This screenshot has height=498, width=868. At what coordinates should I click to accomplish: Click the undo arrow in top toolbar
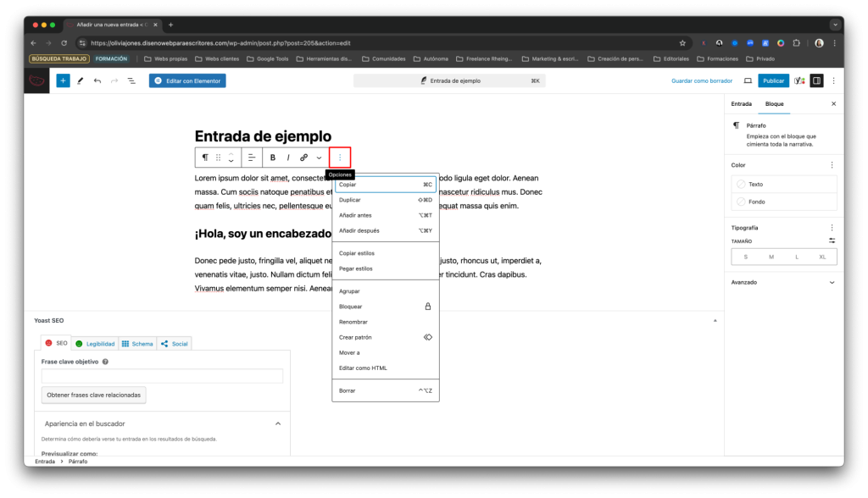97,80
